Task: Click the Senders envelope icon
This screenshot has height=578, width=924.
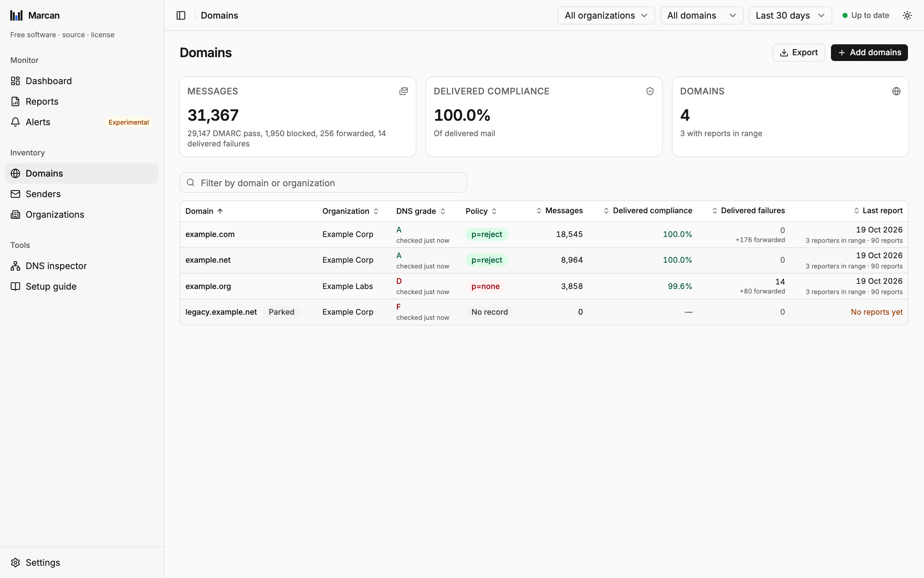Action: (15, 194)
